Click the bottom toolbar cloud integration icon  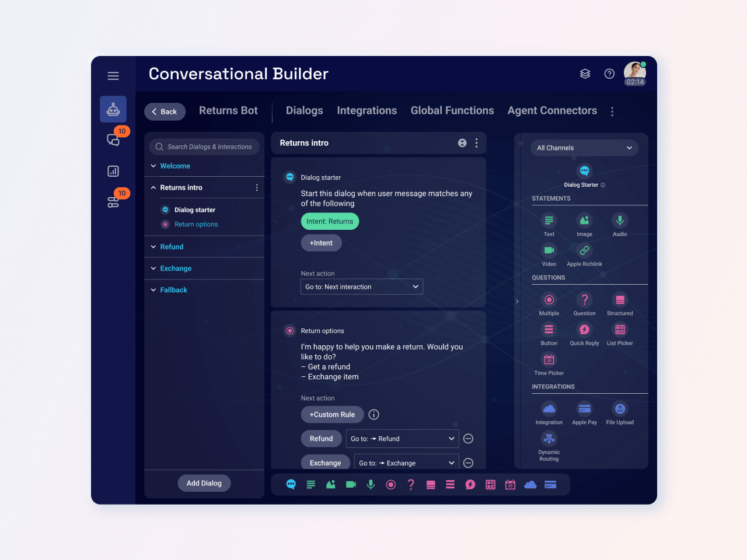pos(530,485)
